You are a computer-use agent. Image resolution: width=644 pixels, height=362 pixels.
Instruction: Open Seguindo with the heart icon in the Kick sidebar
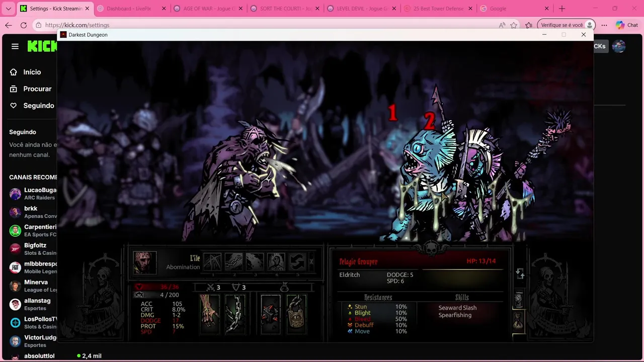click(32, 106)
